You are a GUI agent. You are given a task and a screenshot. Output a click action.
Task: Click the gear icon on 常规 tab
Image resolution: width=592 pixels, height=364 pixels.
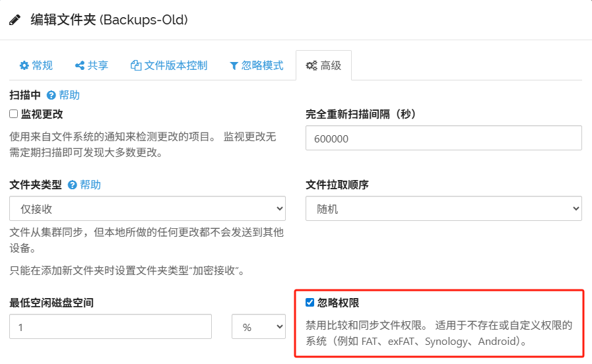click(x=24, y=65)
